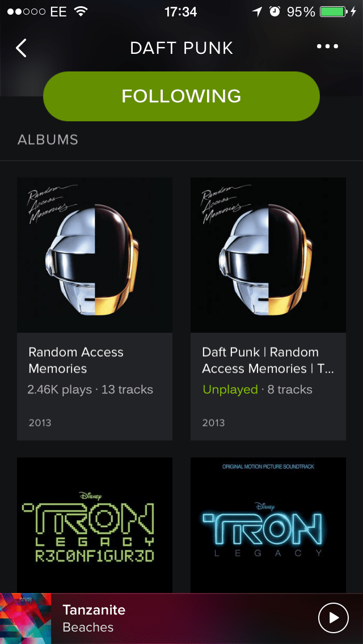The width and height of the screenshot is (363, 644).
Task: Tap the back arrow icon
Action: coord(21,48)
